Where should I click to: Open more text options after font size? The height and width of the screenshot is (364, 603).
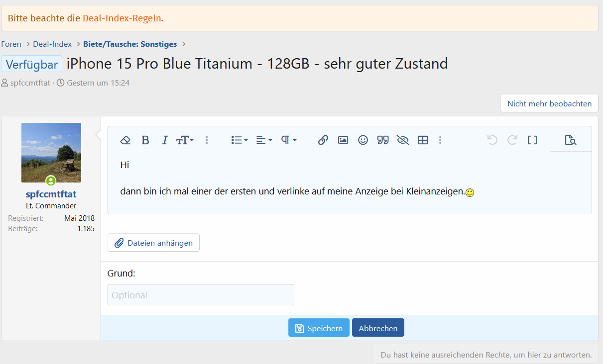click(207, 140)
